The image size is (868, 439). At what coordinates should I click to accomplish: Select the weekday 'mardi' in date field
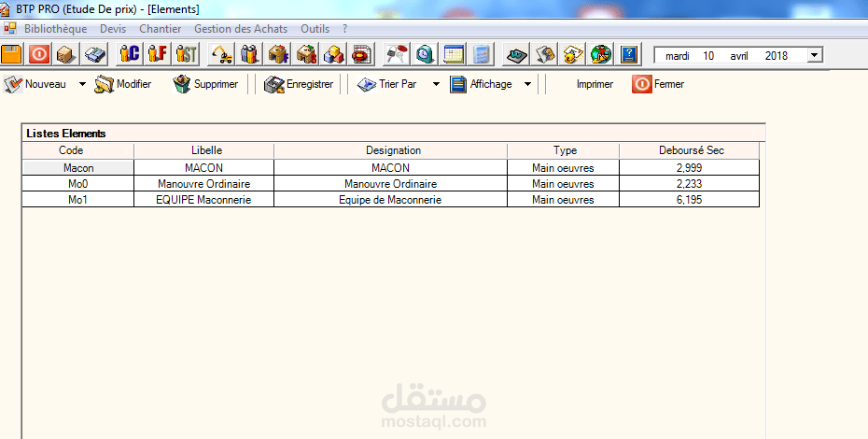pyautogui.click(x=677, y=56)
